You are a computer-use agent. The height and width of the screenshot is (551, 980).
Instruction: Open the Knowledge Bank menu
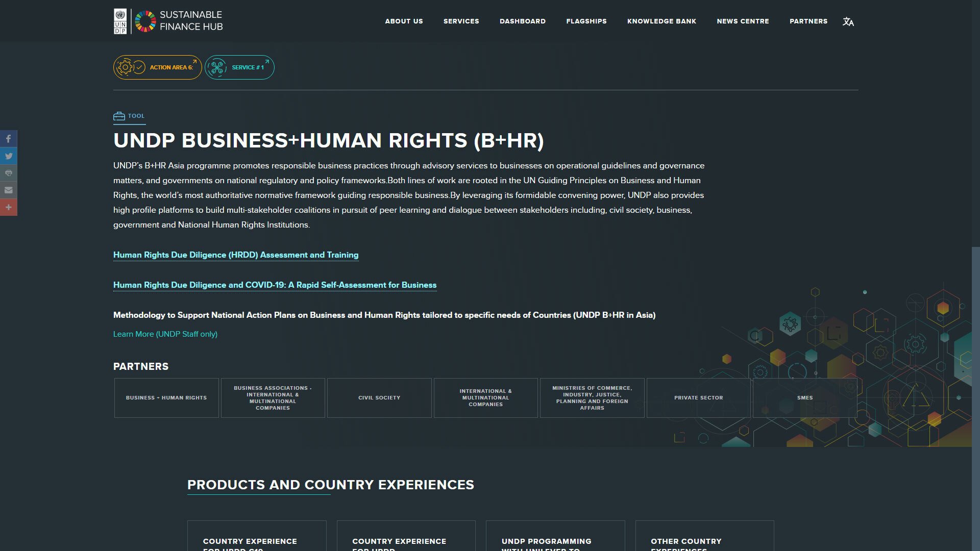tap(661, 21)
